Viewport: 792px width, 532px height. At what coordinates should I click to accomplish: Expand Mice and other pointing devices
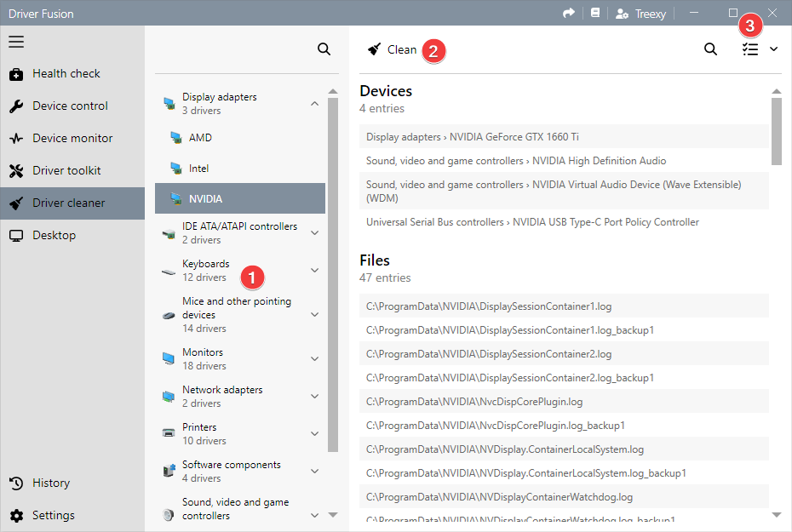315,314
